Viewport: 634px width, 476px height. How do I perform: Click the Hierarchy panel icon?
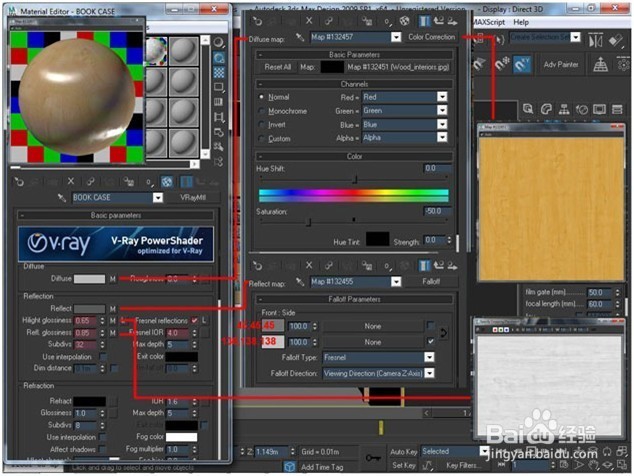pyautogui.click(x=564, y=109)
